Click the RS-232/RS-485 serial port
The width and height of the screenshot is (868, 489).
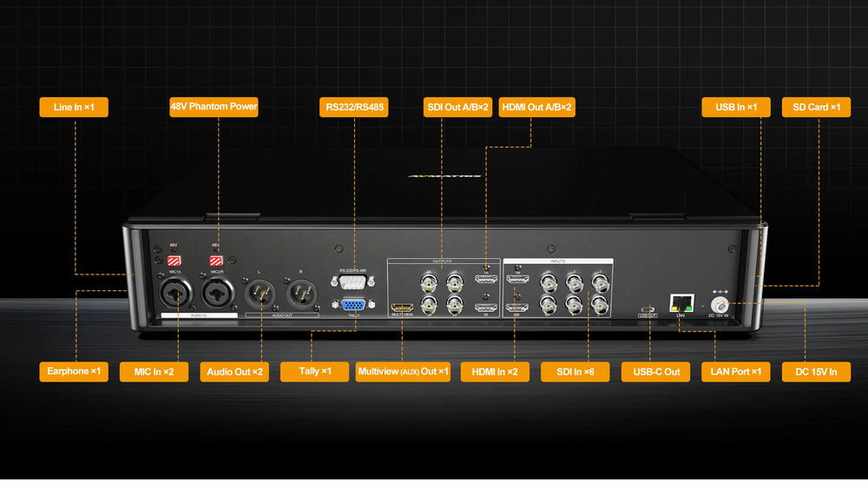click(352, 281)
